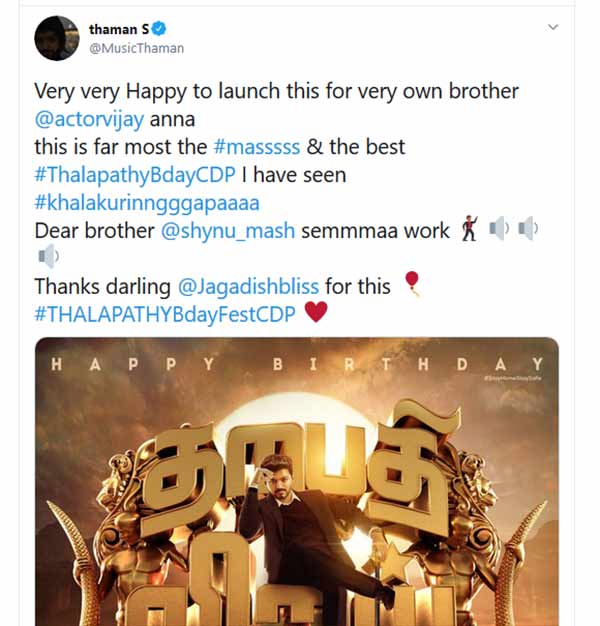Click the verified badge next to thaman S
600x626 pixels.
(160, 28)
